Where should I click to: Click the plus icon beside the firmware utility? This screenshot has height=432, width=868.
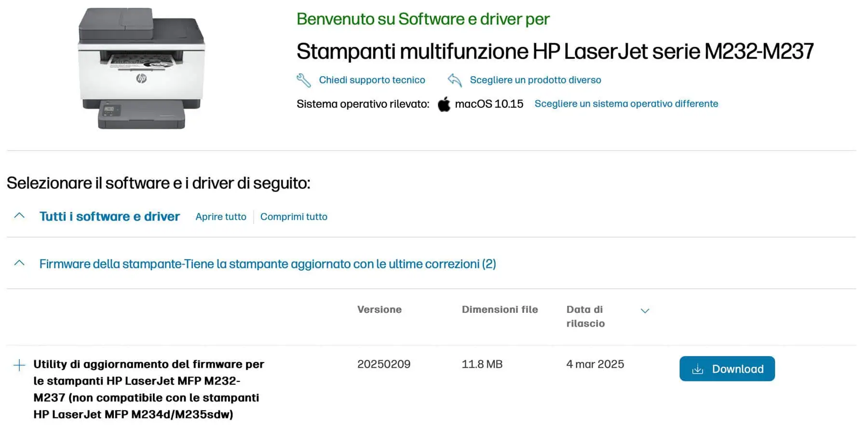tap(19, 365)
